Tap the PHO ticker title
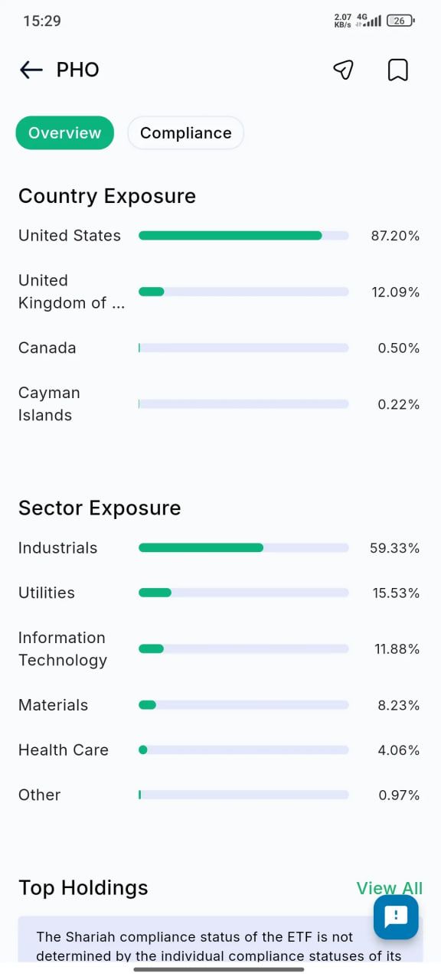Screen dimensions: 441x980 click(x=78, y=70)
